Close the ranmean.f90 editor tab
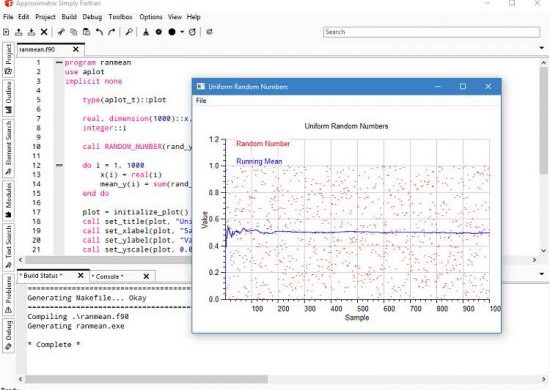Viewport: 550px width, 390px height. point(76,49)
